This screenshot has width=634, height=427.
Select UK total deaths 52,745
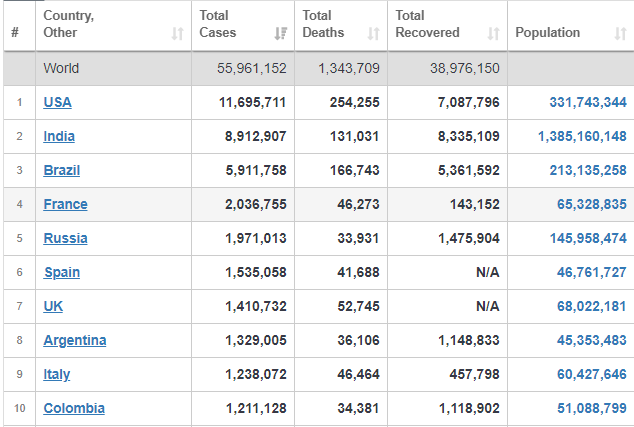pyautogui.click(x=358, y=306)
